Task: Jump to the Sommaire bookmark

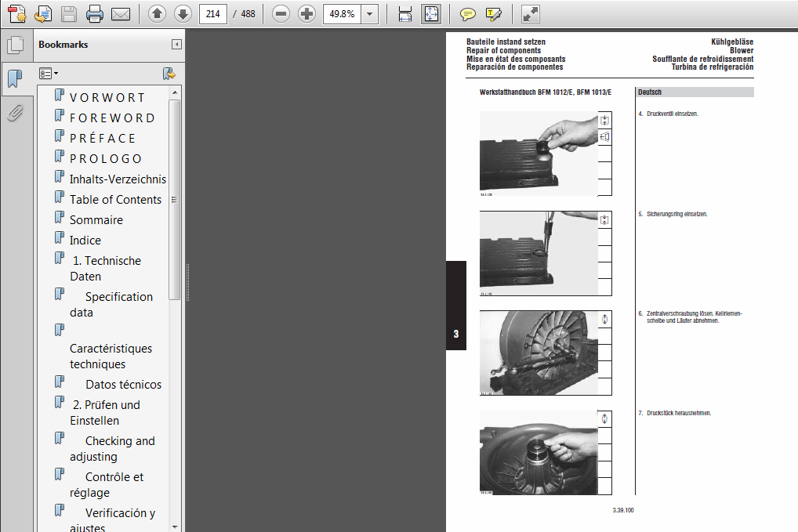Action: click(96, 219)
